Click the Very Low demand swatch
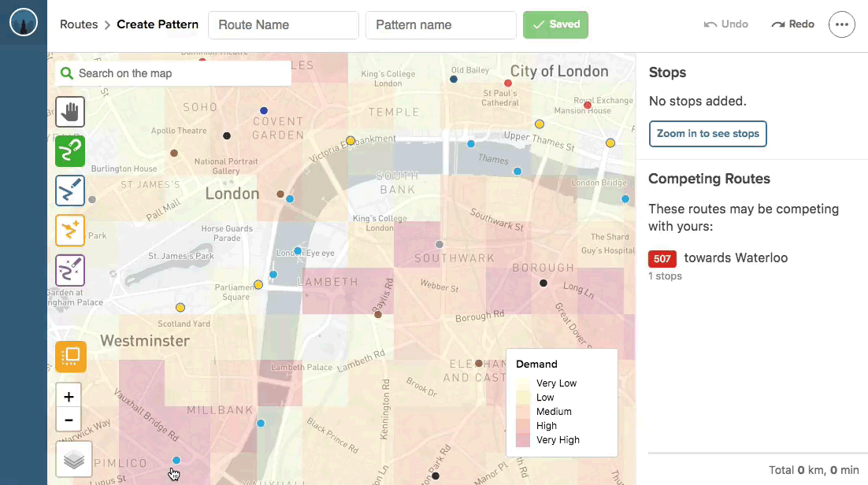The height and width of the screenshot is (485, 868). point(522,383)
